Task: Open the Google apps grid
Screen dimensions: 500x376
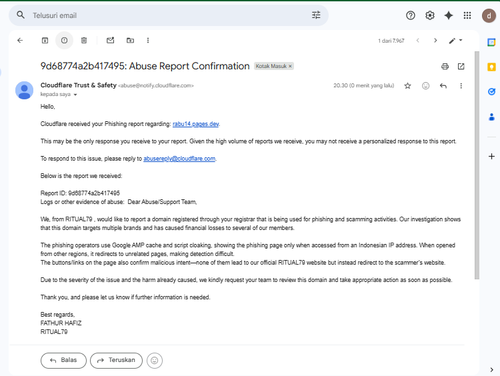Action: (467, 15)
